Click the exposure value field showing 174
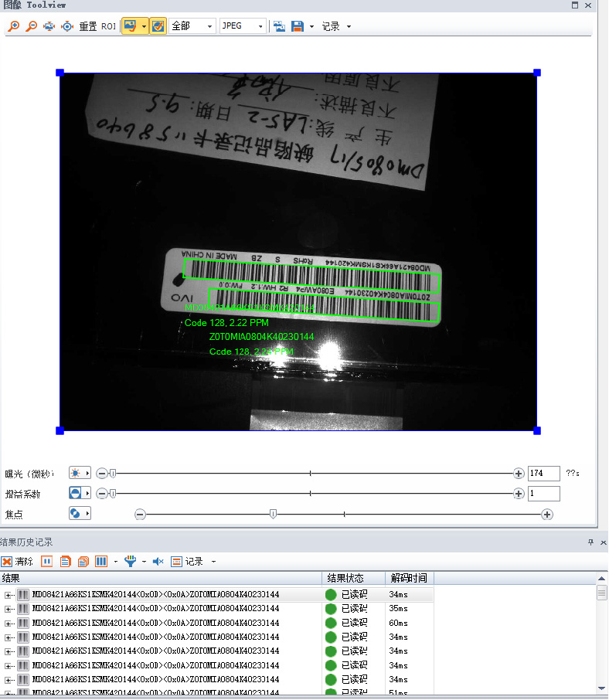This screenshot has height=700, width=609. [x=543, y=473]
